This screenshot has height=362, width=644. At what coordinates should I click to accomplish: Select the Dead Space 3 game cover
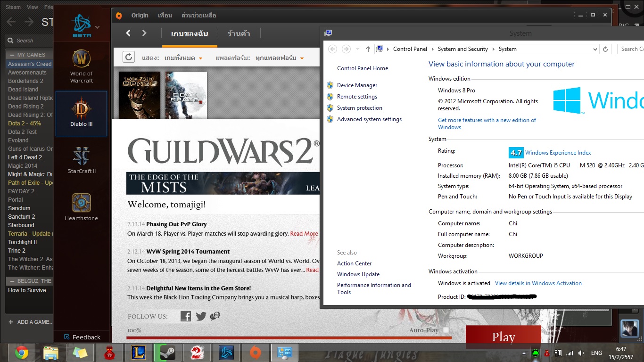coord(186,95)
